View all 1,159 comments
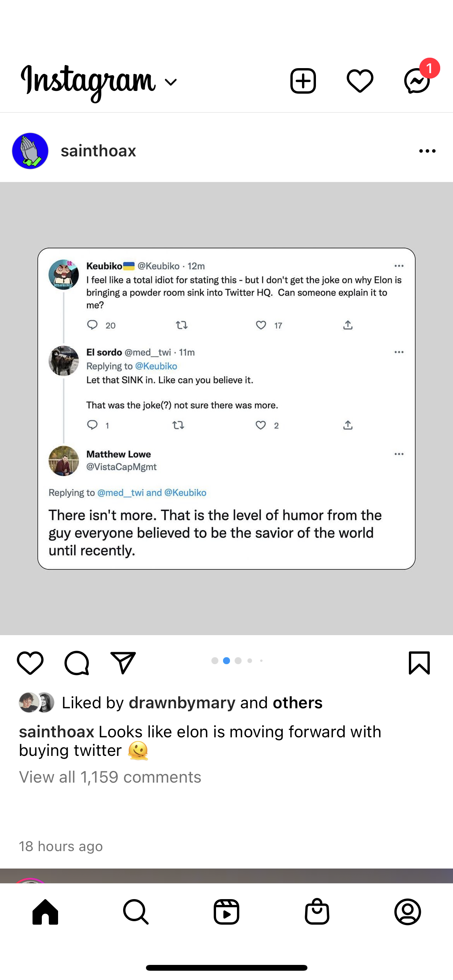This screenshot has height=980, width=453. click(x=110, y=777)
